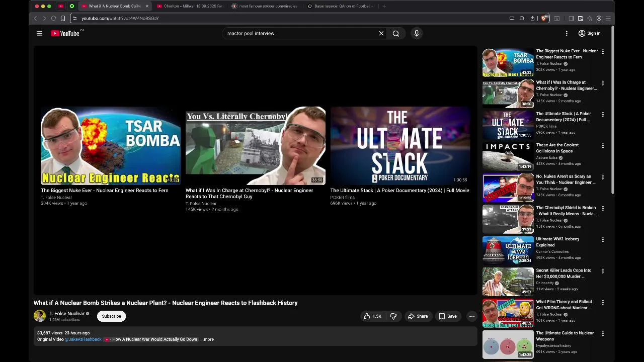Click the address bar URL
This screenshot has height=362, width=644.
tap(120, 18)
